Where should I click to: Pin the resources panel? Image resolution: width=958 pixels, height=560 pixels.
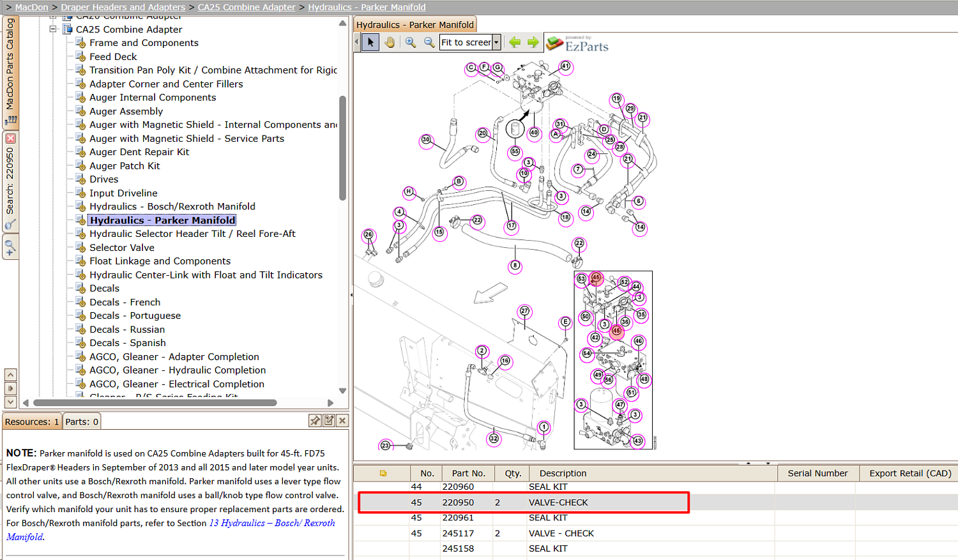(x=315, y=420)
